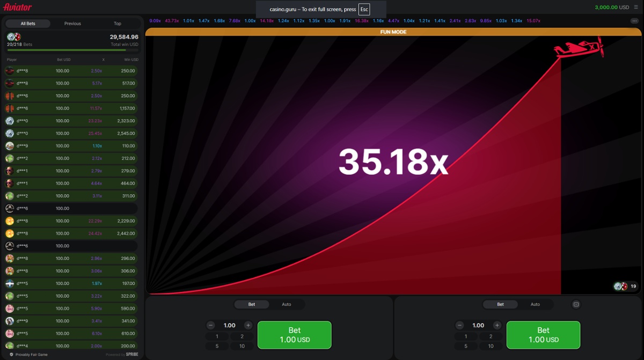Open the Previous bets tab
The height and width of the screenshot is (360, 644).
(72, 24)
